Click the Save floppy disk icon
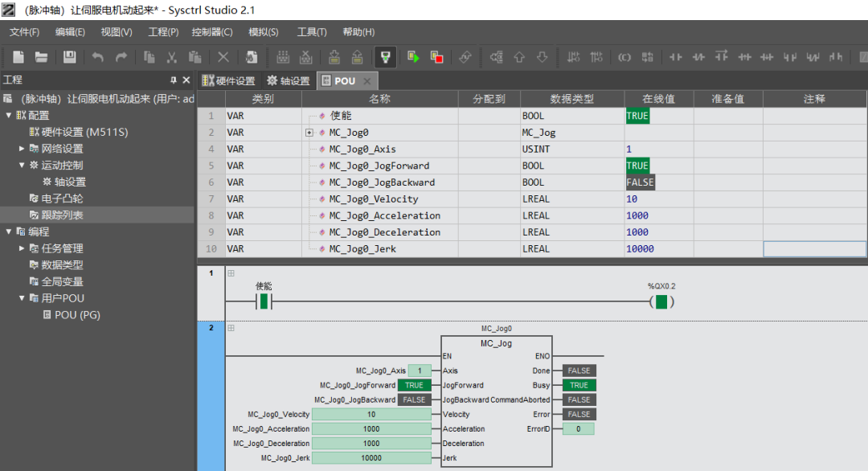 69,57
